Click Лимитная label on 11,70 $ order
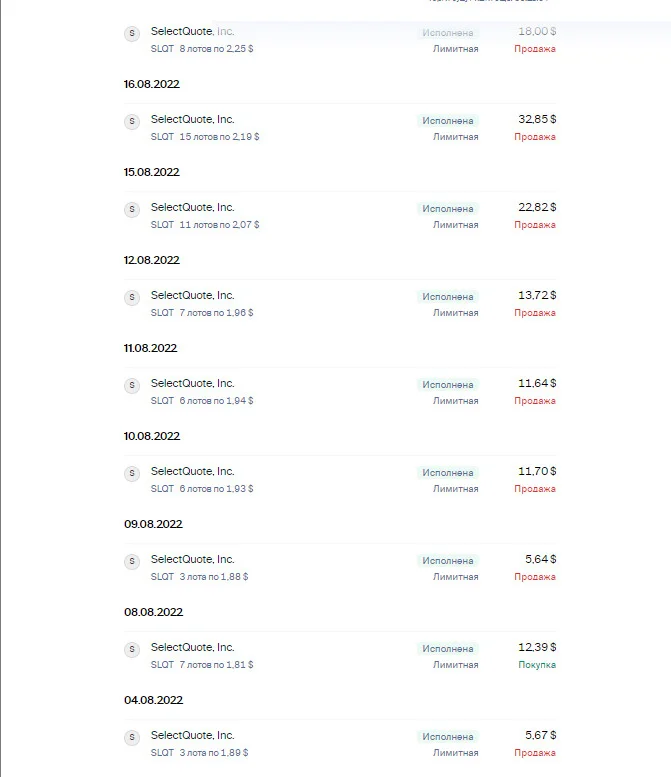This screenshot has height=777, width=671. 455,489
